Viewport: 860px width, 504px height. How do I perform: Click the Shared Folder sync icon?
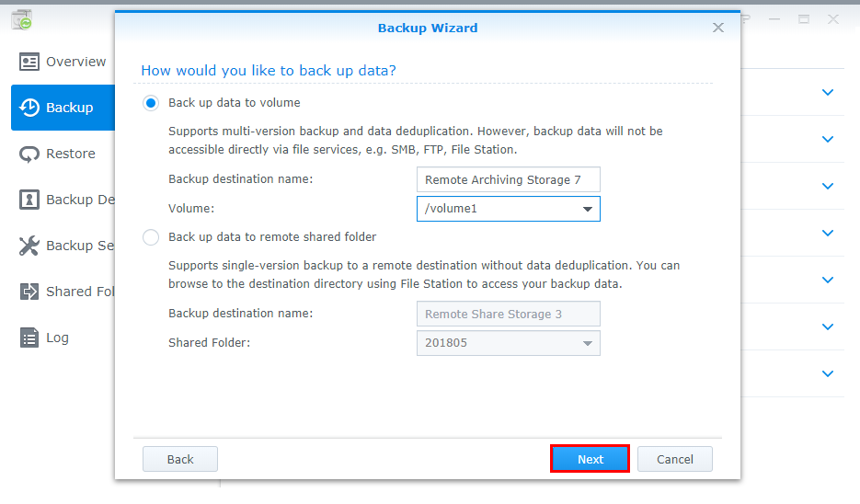[29, 292]
